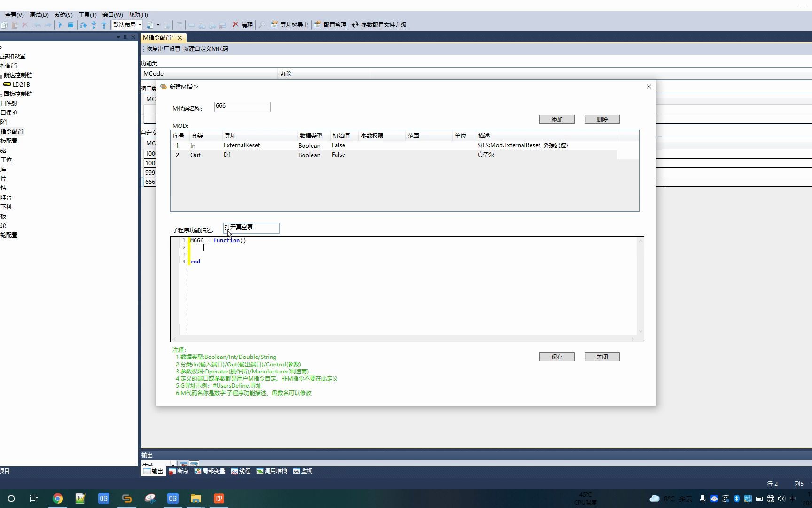The image size is (812, 508).
Task: Click the paste clipboard icon in toolbar
Action: coord(15,24)
